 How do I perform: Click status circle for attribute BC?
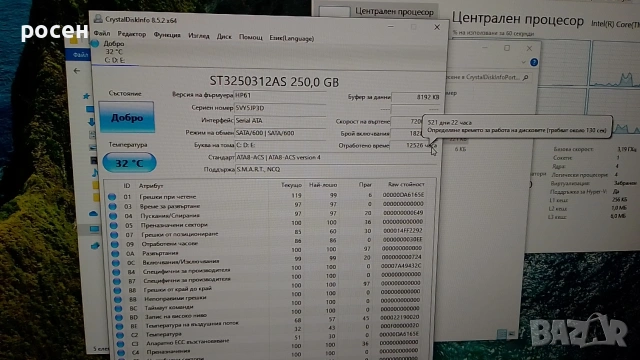coord(118,309)
